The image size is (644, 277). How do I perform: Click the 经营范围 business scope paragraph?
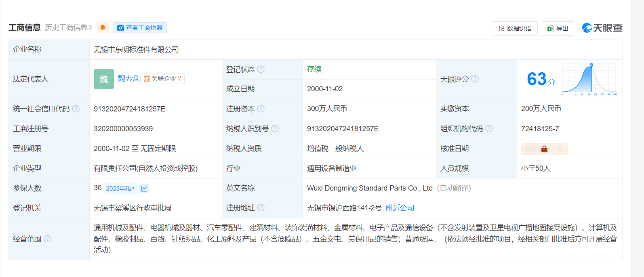click(x=356, y=239)
